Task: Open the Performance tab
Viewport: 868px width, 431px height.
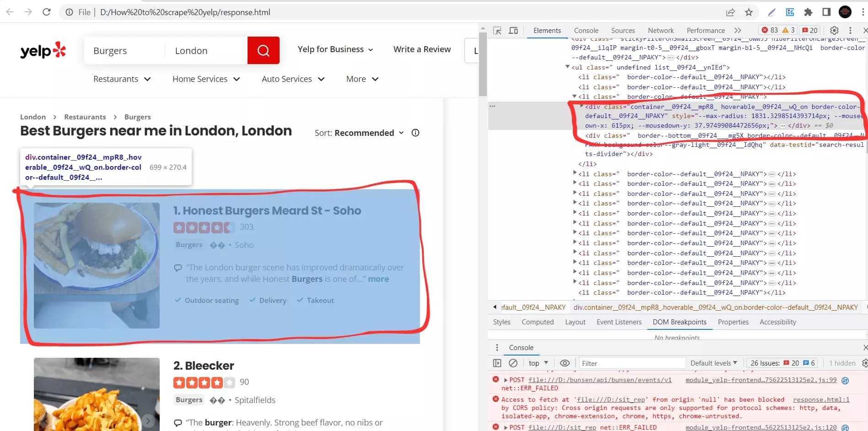Action: 706,31
